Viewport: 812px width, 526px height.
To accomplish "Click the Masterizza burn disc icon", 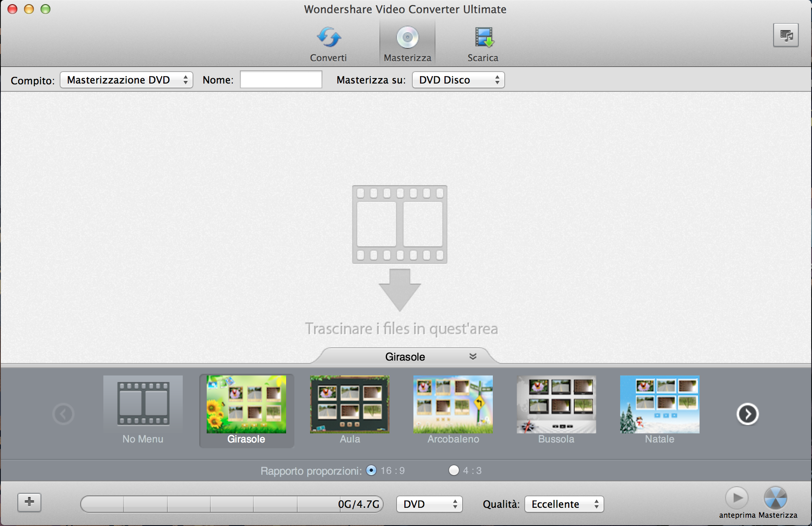I will tap(775, 498).
